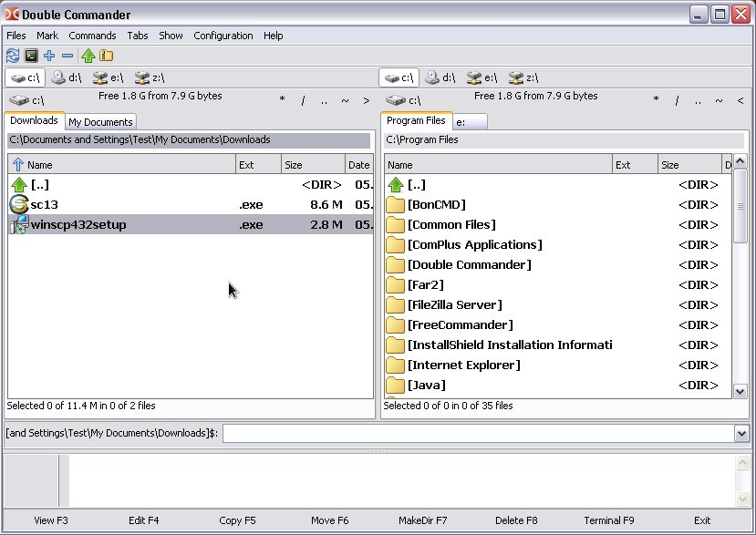
Task: Select the Program Files tab
Action: pyautogui.click(x=416, y=120)
